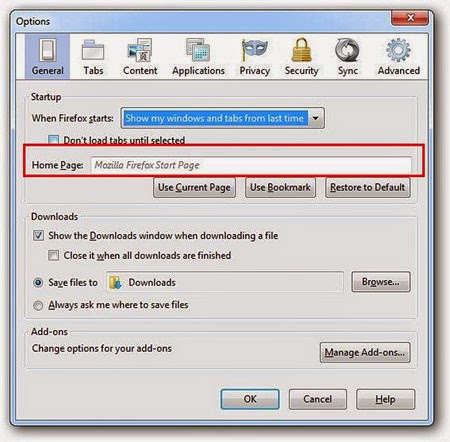Open the Privacy mask icon
The height and width of the screenshot is (442, 450).
coord(255,50)
